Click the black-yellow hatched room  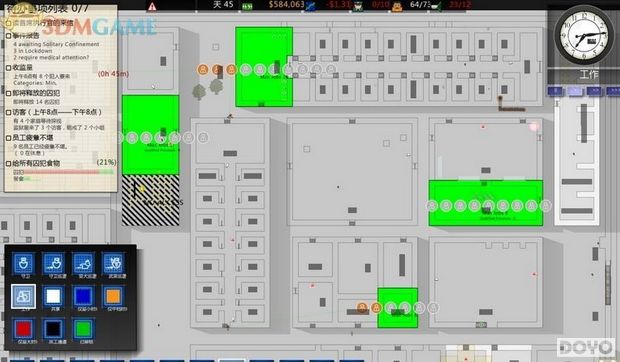point(151,200)
